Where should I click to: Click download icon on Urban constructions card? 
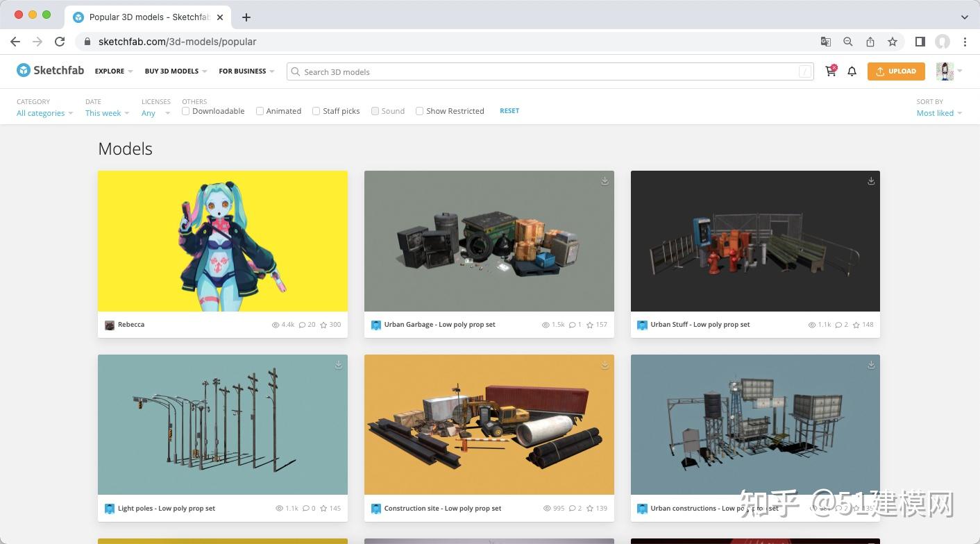tap(871, 364)
